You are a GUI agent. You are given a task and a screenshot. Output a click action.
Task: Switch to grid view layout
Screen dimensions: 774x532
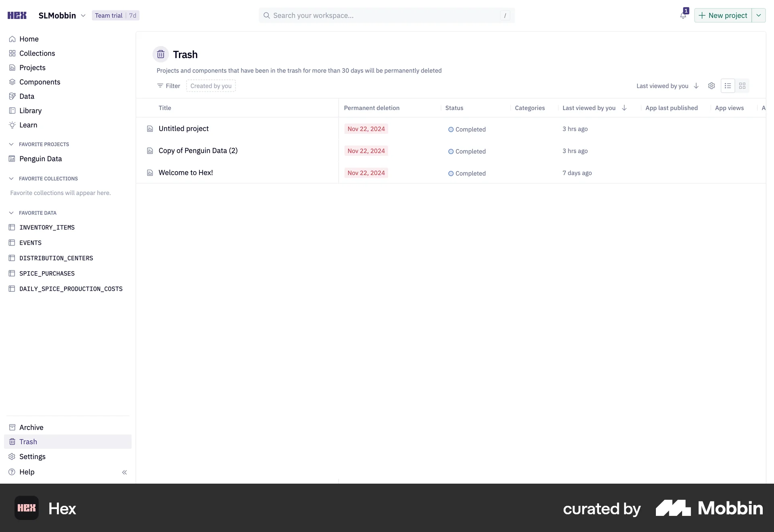pyautogui.click(x=742, y=86)
